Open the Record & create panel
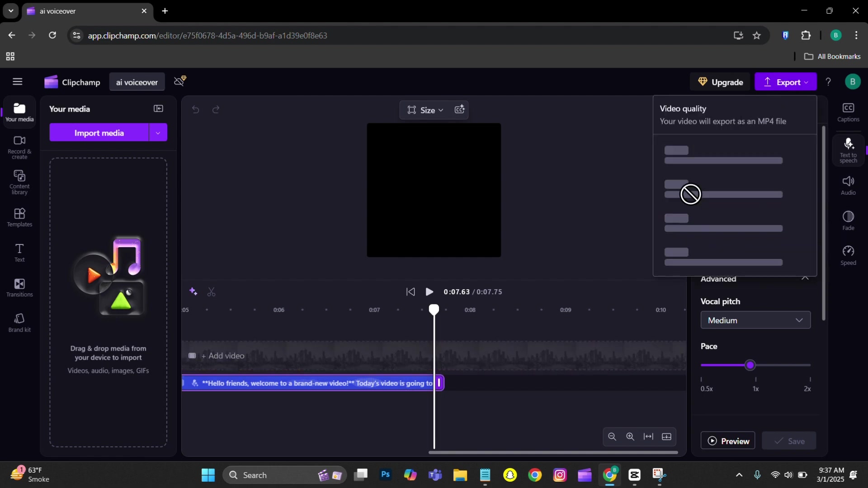The width and height of the screenshot is (868, 488). (19, 146)
